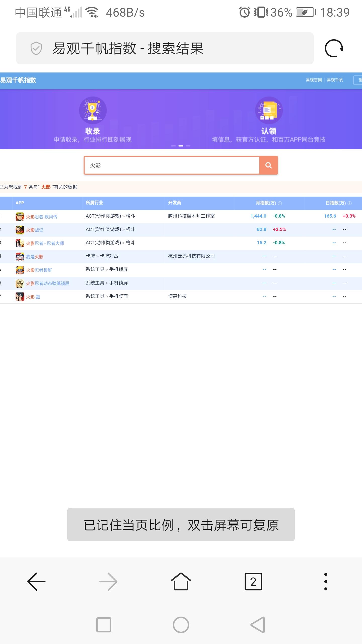Open the browser three-dot menu
Image resolution: width=362 pixels, height=644 pixels.
point(326,582)
